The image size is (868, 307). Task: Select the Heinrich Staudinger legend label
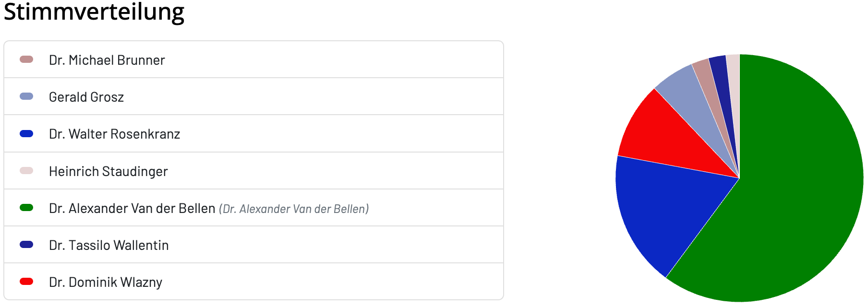pos(108,171)
